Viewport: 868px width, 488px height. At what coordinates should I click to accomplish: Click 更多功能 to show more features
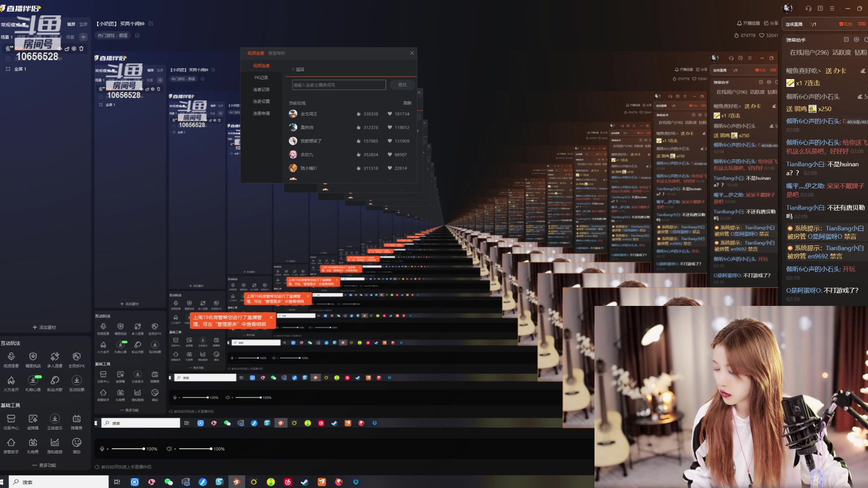tap(44, 465)
